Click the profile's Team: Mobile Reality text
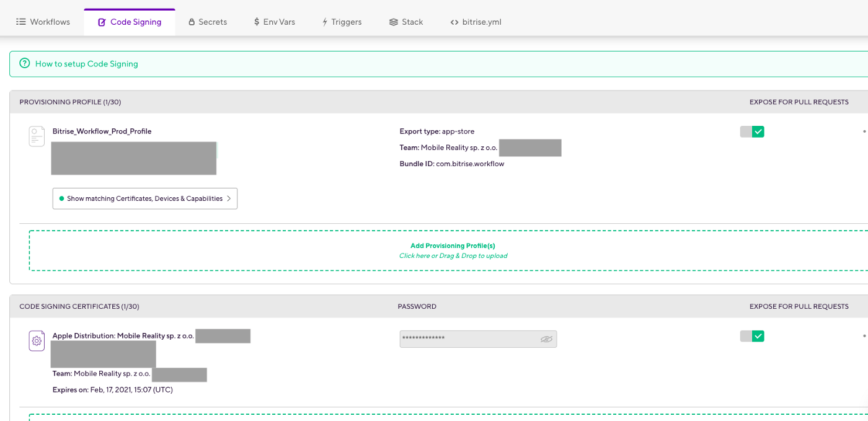 449,148
